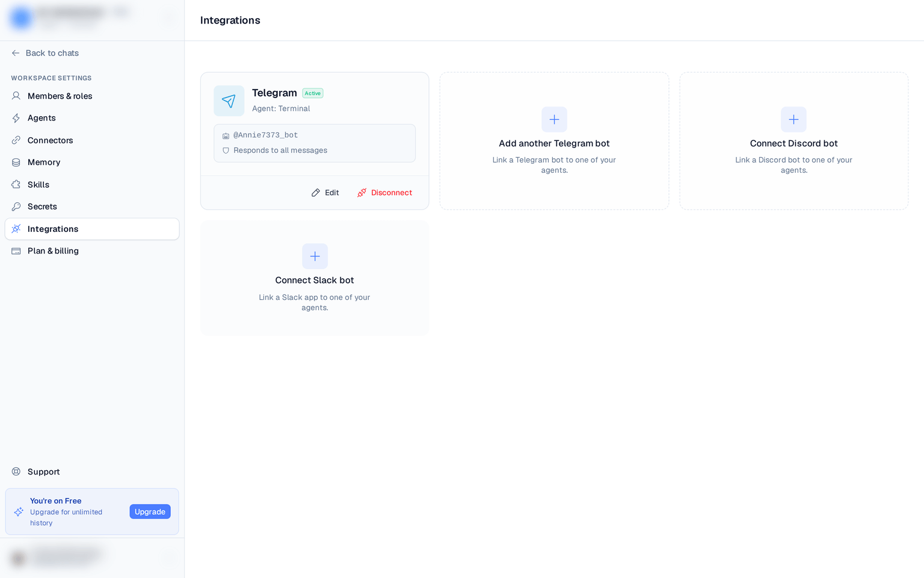
Task: Navigate to Skills settings
Action: coord(92,184)
